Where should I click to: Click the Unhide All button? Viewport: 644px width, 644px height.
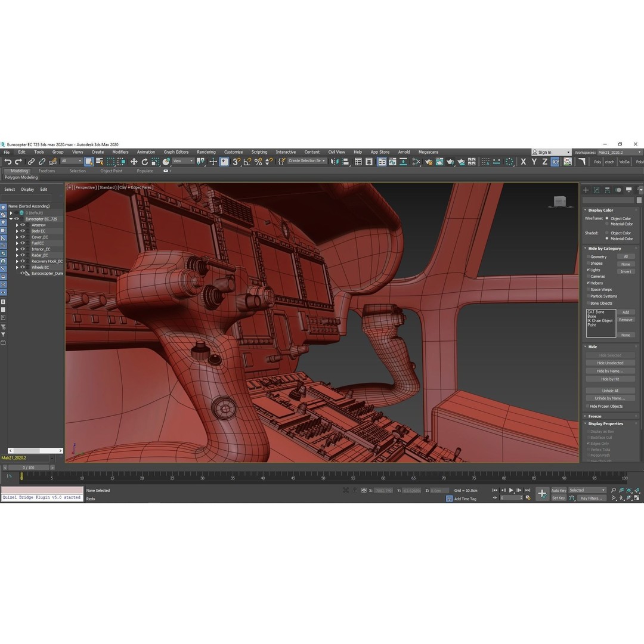tap(610, 391)
